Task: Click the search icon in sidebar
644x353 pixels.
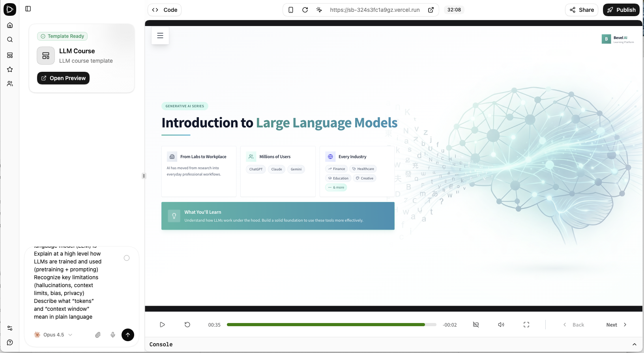Action: click(x=10, y=39)
